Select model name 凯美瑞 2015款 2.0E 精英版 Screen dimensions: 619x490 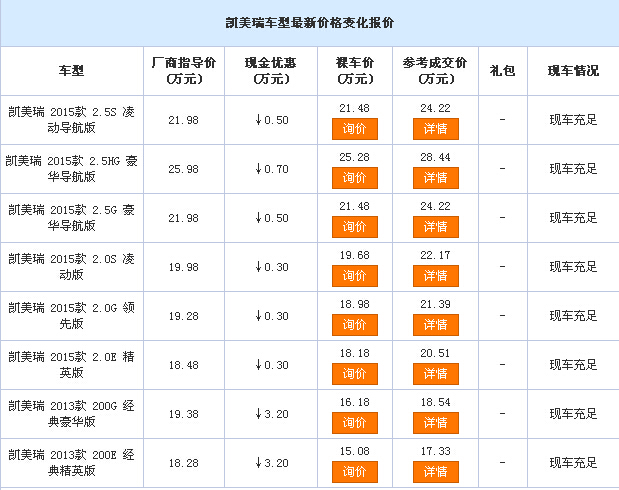pos(71,364)
